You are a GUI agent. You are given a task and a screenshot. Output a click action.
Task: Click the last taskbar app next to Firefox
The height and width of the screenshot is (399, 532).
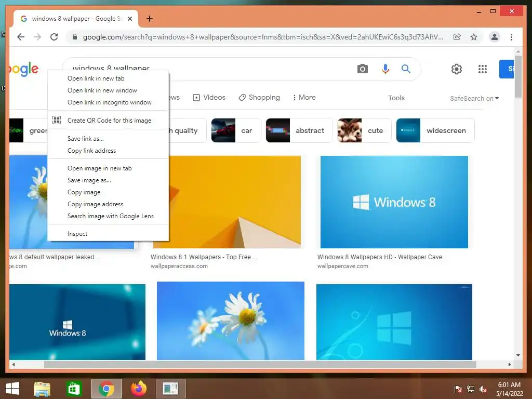170,389
